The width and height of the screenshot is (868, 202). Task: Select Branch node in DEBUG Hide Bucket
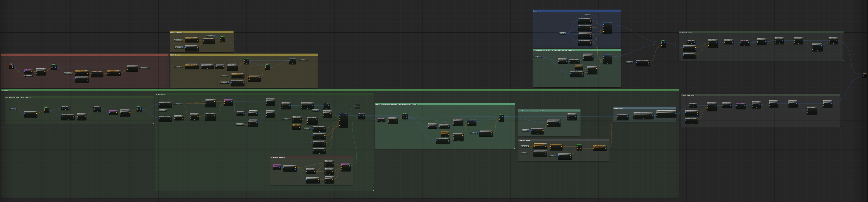coord(222,39)
